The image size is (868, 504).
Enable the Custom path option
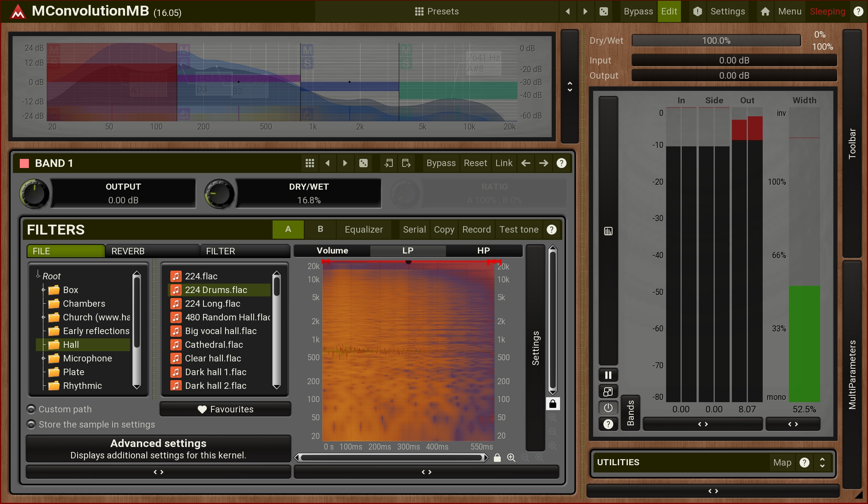(32, 409)
